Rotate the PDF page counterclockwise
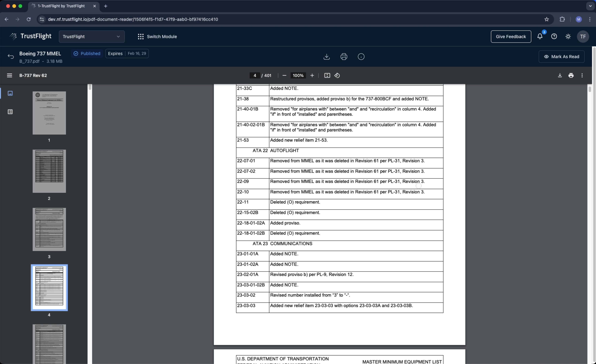This screenshot has width=596, height=364. point(337,75)
